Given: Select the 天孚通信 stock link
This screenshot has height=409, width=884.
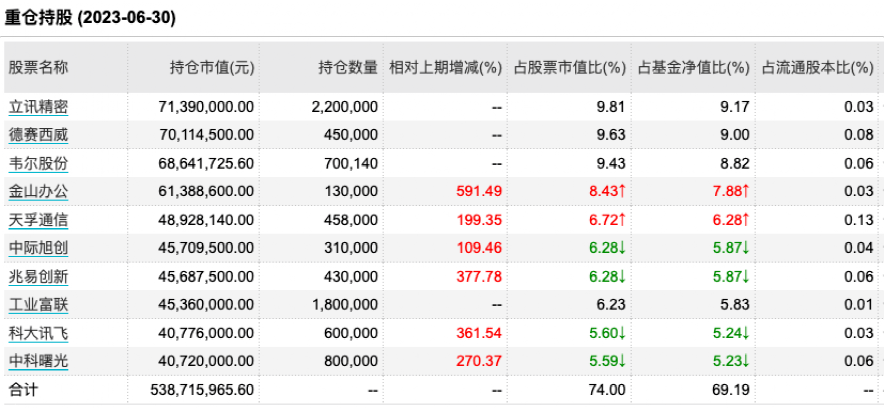Looking at the screenshot, I should [38, 219].
